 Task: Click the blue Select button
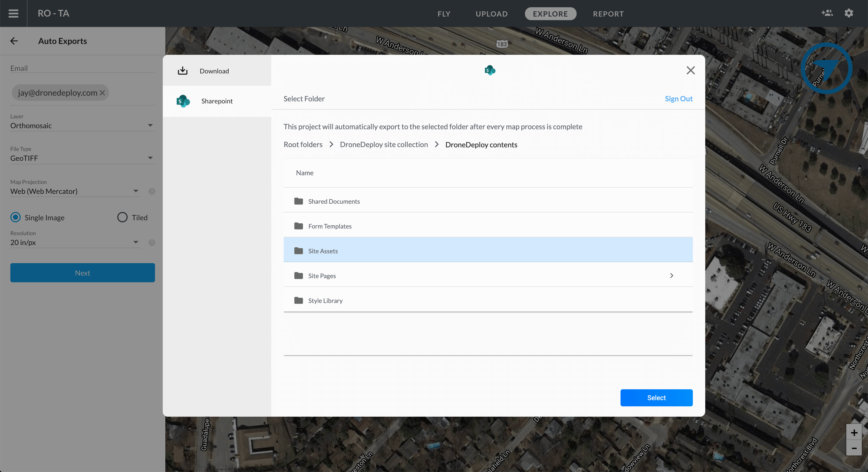tap(656, 398)
